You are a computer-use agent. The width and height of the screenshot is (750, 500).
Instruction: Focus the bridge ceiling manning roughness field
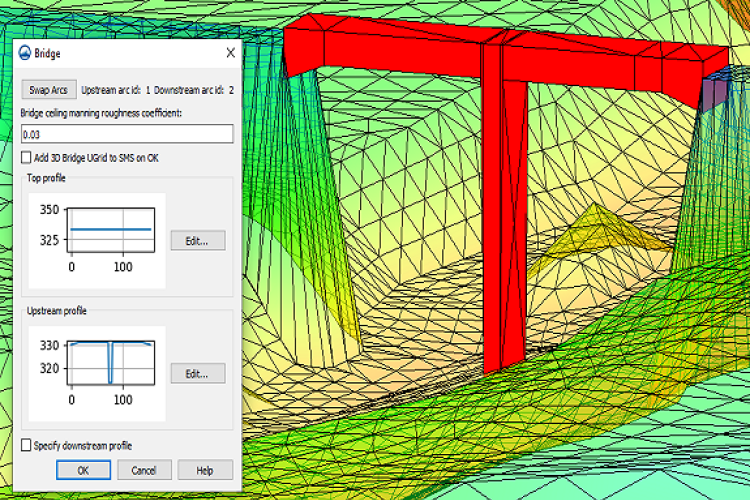coord(127,134)
